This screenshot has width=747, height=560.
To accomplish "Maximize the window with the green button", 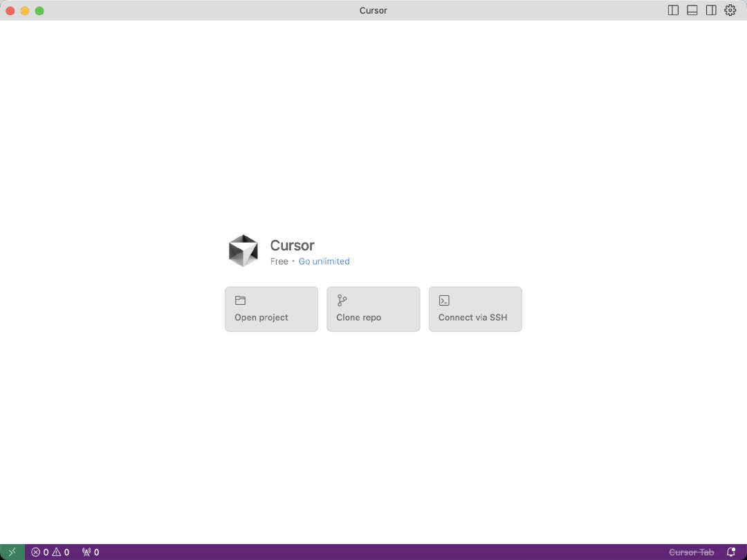I will click(x=39, y=10).
